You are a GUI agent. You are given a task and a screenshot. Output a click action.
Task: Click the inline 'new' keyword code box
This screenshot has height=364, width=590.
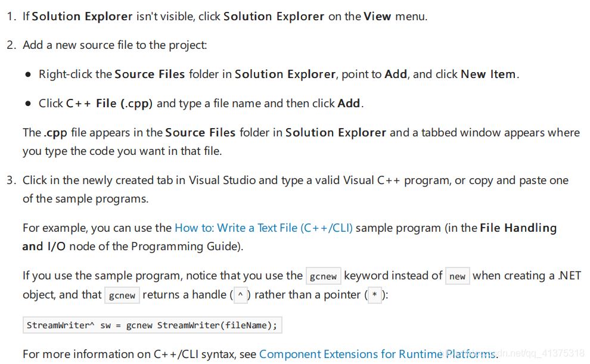(x=457, y=276)
